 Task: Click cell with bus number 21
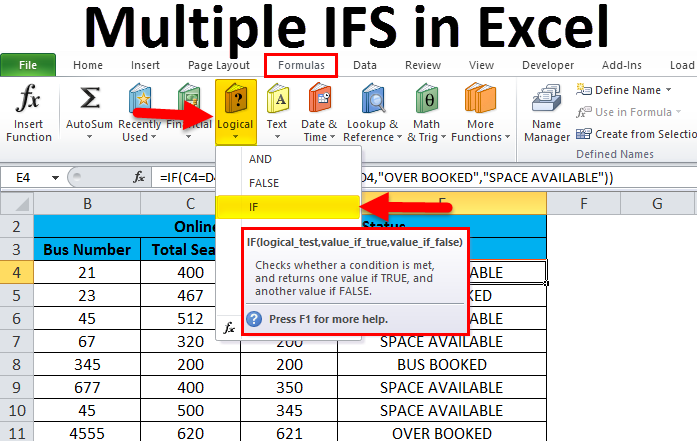pos(87,272)
